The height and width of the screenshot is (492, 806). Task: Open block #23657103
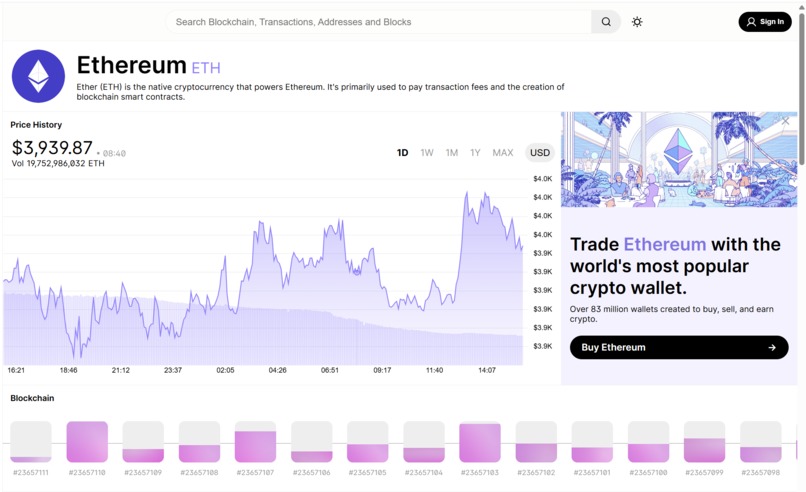click(480, 442)
